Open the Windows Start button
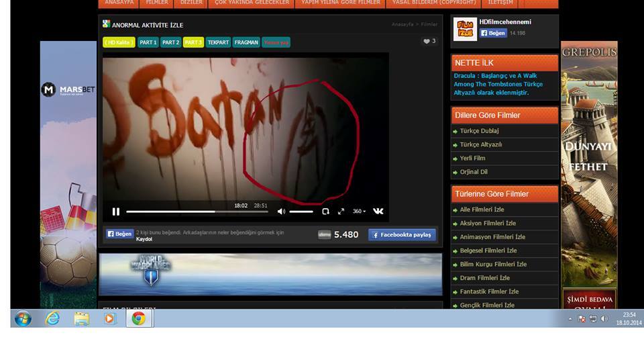The width and height of the screenshot is (644, 362). pyautogui.click(x=23, y=318)
